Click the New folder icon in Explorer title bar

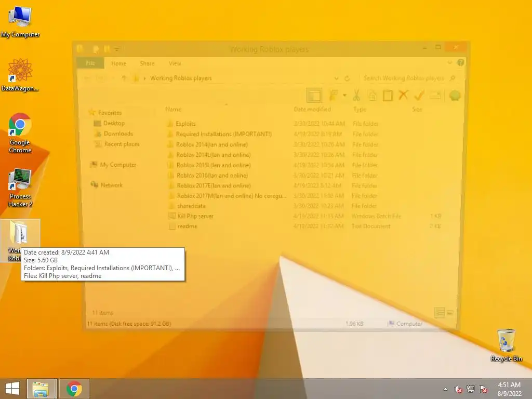pyautogui.click(x=107, y=49)
